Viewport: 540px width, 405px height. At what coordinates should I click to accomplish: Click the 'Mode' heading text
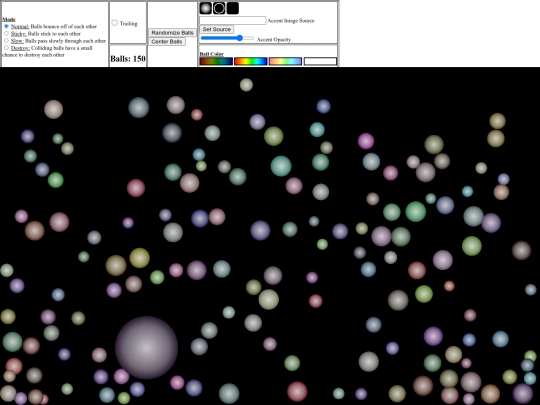[9, 19]
